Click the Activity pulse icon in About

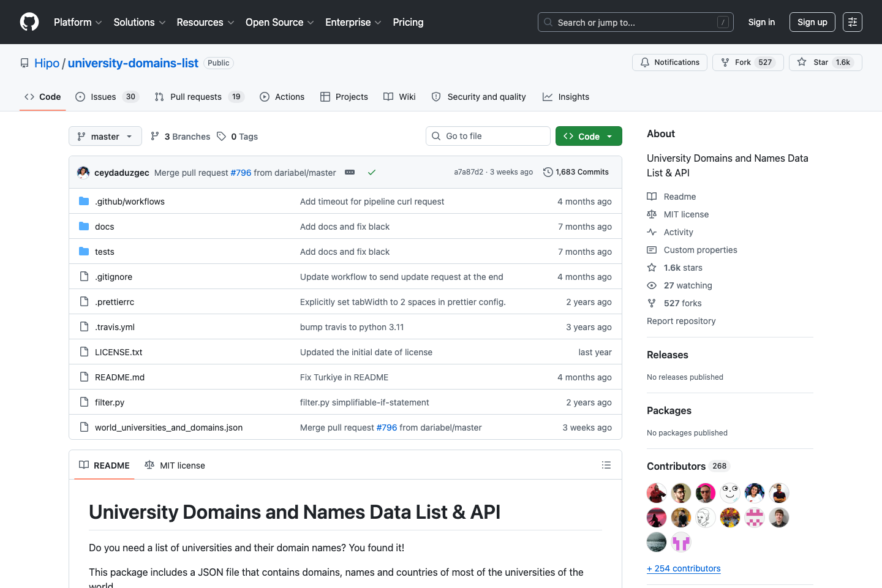click(x=652, y=232)
